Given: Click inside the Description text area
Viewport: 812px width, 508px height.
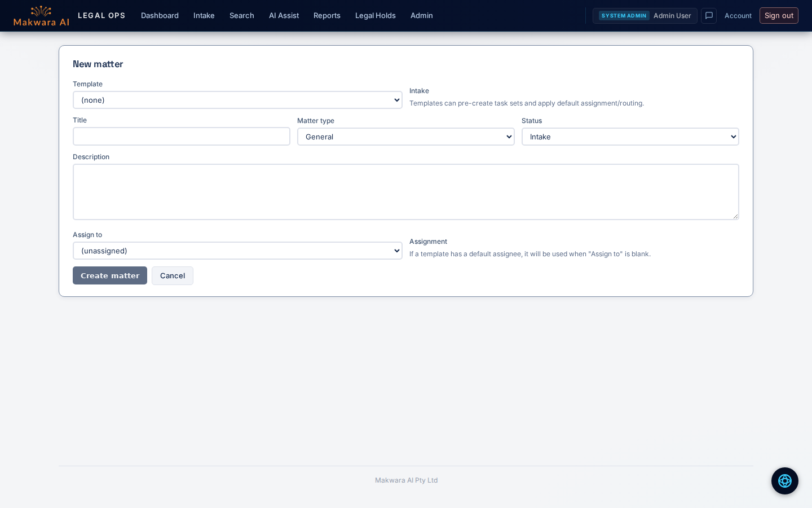Looking at the screenshot, I should click(405, 192).
